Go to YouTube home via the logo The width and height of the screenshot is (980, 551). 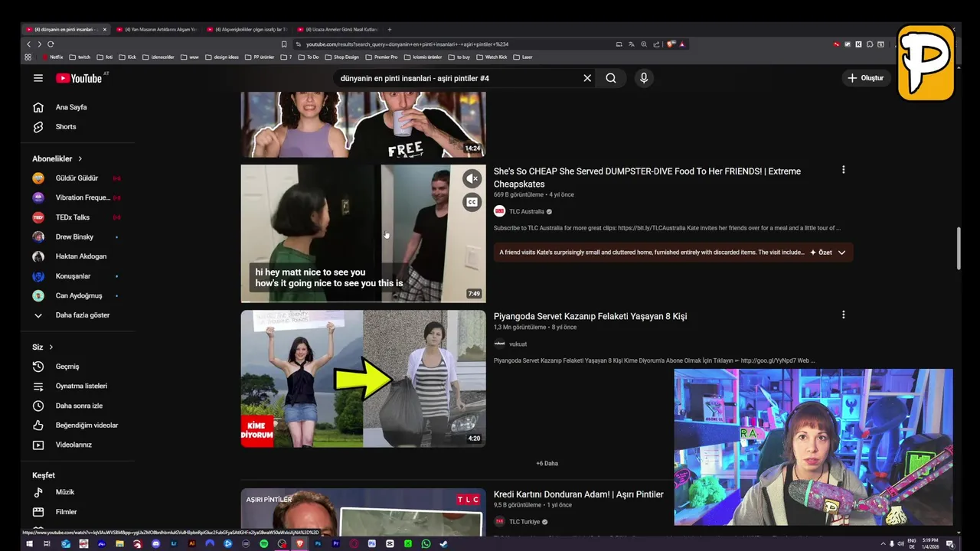(79, 78)
